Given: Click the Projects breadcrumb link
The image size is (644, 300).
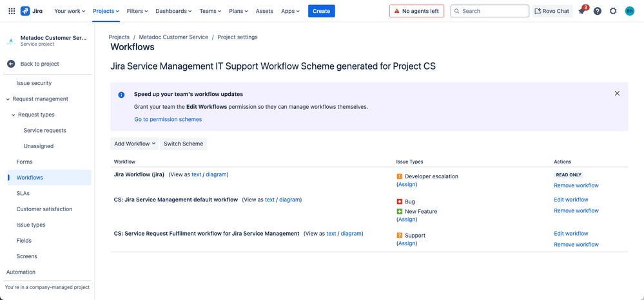Looking at the screenshot, I should click(x=119, y=37).
